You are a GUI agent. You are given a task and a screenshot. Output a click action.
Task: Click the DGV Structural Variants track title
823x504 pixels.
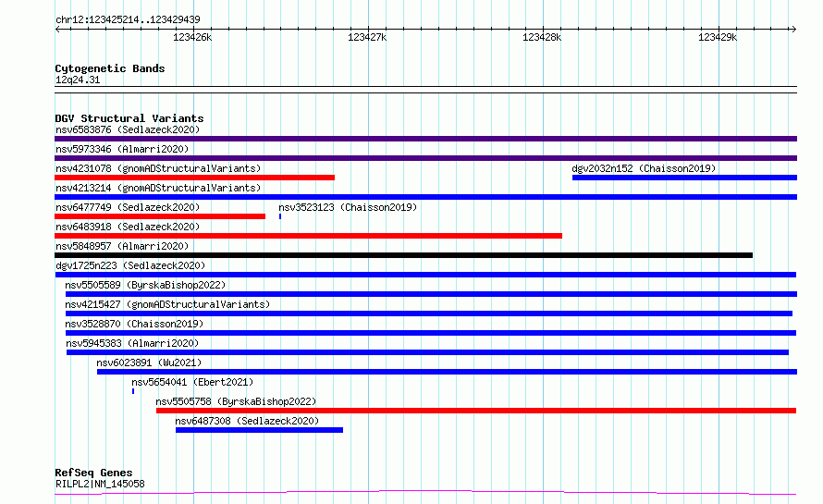click(x=129, y=118)
